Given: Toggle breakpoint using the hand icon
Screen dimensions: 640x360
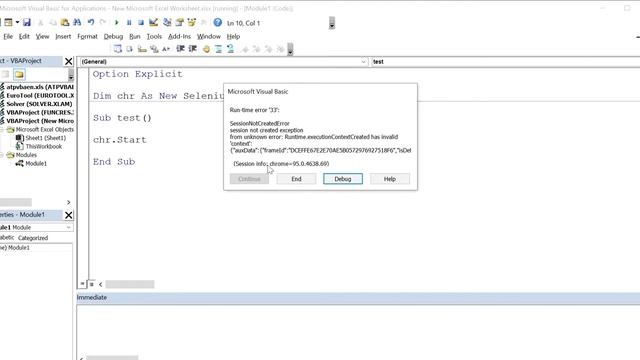Looking at the screenshot, I should [207, 49].
